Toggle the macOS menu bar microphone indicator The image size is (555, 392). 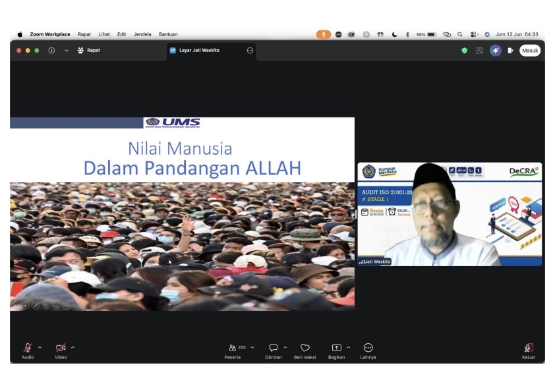[323, 34]
